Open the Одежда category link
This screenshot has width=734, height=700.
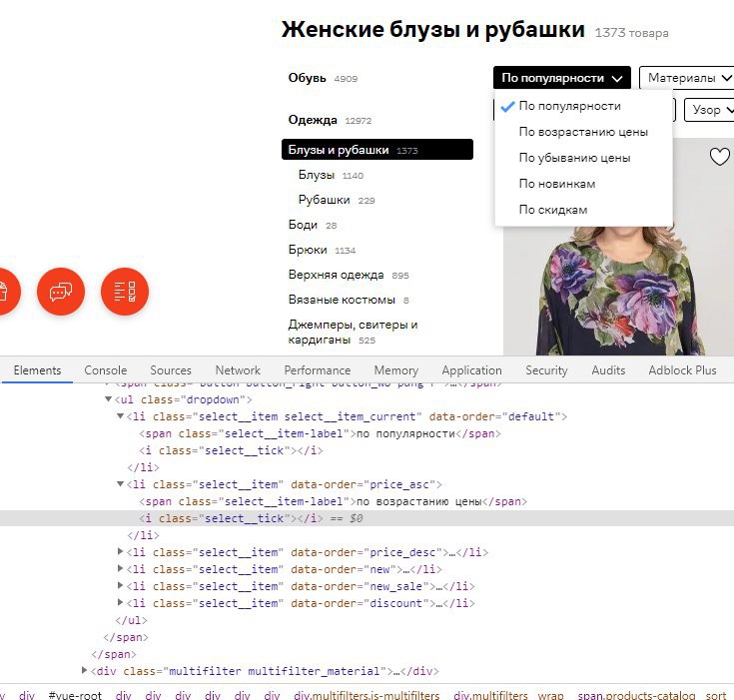[313, 120]
